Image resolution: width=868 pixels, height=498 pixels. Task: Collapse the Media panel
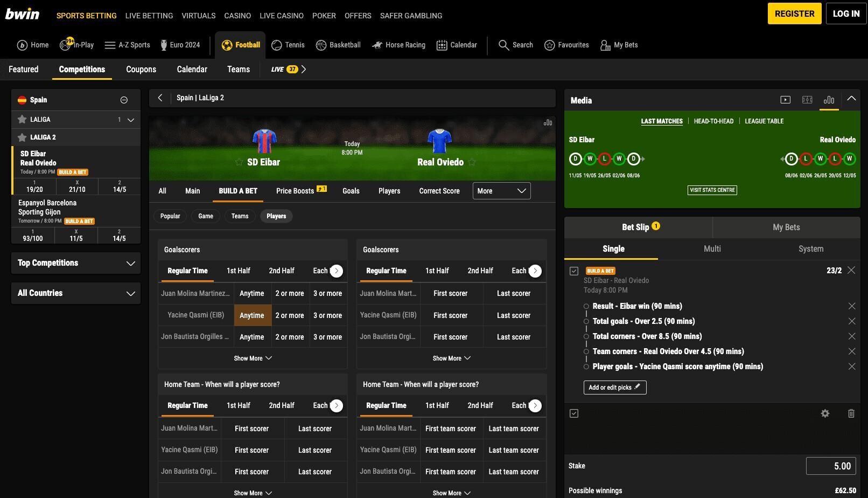click(x=851, y=99)
